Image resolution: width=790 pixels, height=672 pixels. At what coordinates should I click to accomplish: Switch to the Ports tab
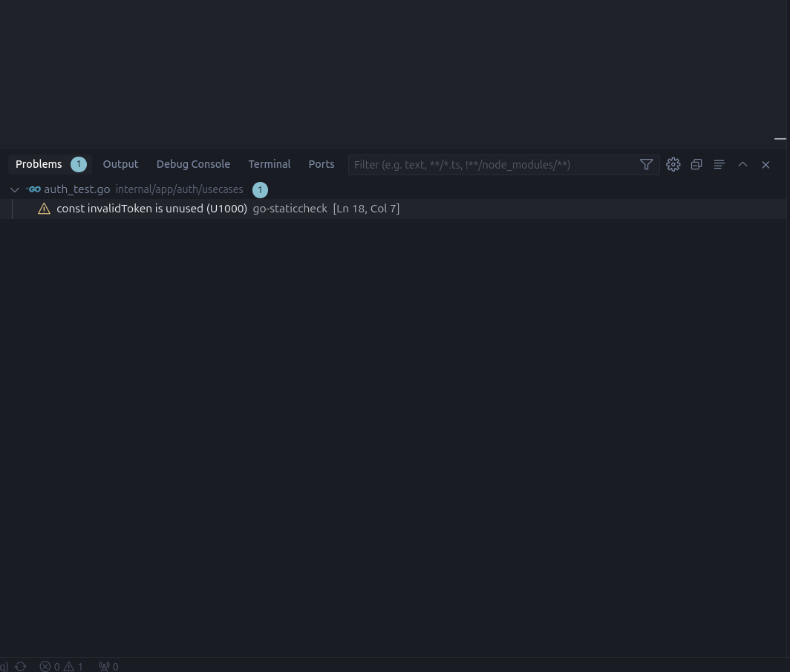coord(321,164)
